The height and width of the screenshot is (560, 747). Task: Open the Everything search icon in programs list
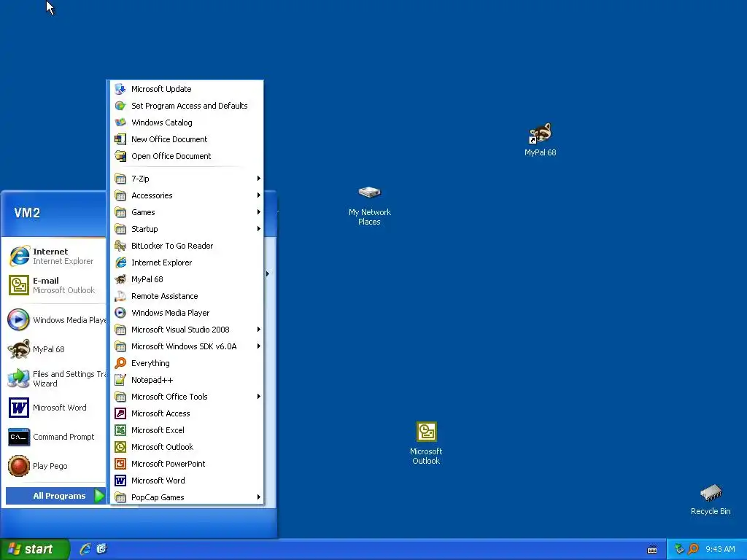pos(120,363)
